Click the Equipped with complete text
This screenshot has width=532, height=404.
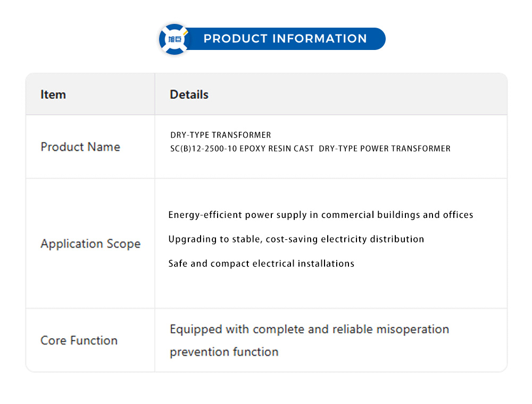(x=237, y=330)
